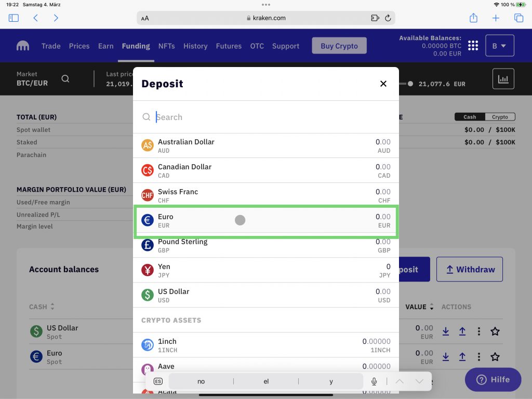Open the Safari share sheet
This screenshot has width=532, height=399.
click(x=473, y=18)
